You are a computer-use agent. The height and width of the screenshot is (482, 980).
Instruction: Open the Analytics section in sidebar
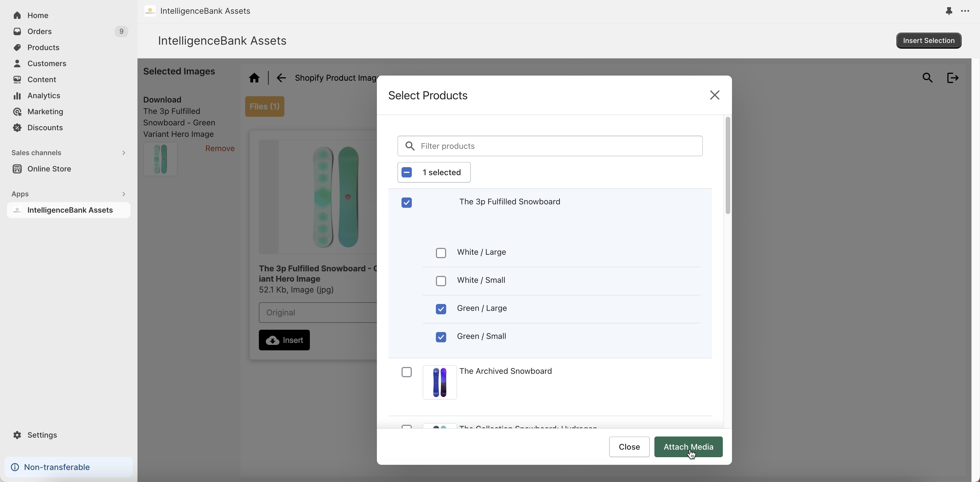coord(43,95)
